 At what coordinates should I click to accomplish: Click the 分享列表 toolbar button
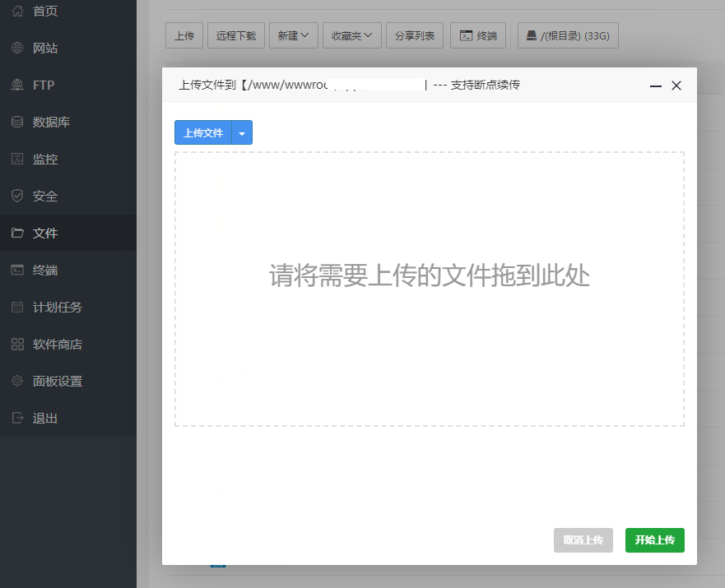pos(414,35)
